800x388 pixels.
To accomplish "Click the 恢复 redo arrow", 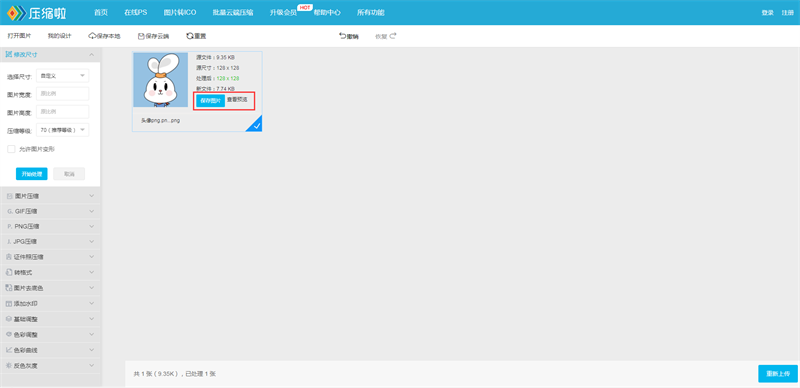I will [x=393, y=36].
